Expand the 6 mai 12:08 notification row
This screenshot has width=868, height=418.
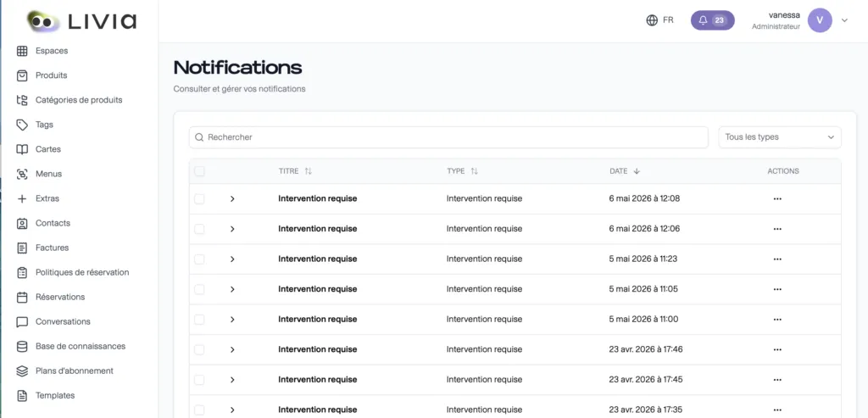232,198
